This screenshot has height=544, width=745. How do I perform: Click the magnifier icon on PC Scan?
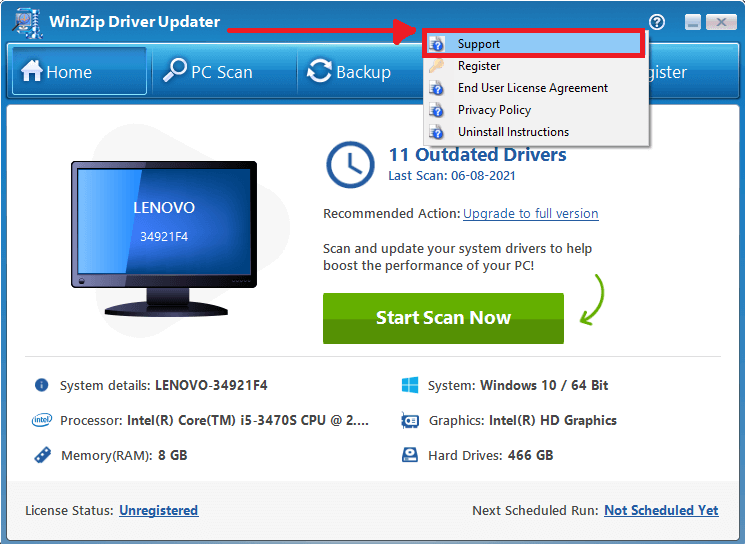175,70
